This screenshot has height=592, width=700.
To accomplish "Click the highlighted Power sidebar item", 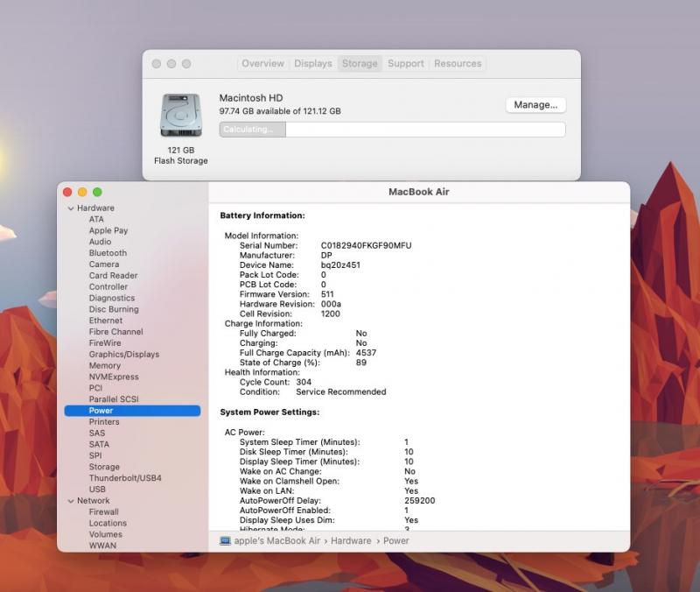I will click(132, 411).
